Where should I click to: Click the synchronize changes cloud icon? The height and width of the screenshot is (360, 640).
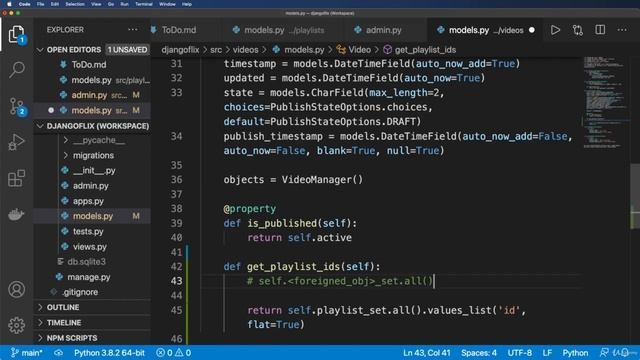(58, 353)
